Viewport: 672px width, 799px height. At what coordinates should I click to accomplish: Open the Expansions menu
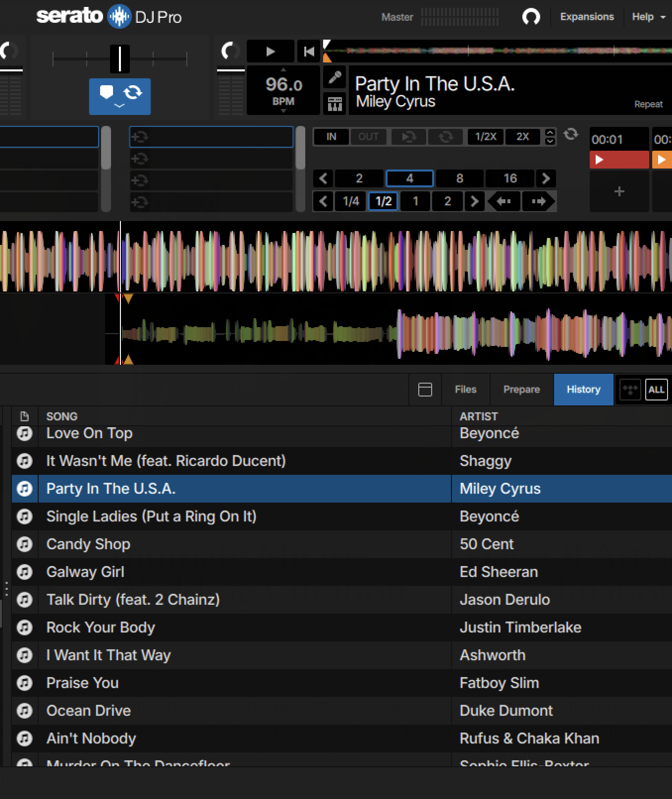[587, 16]
